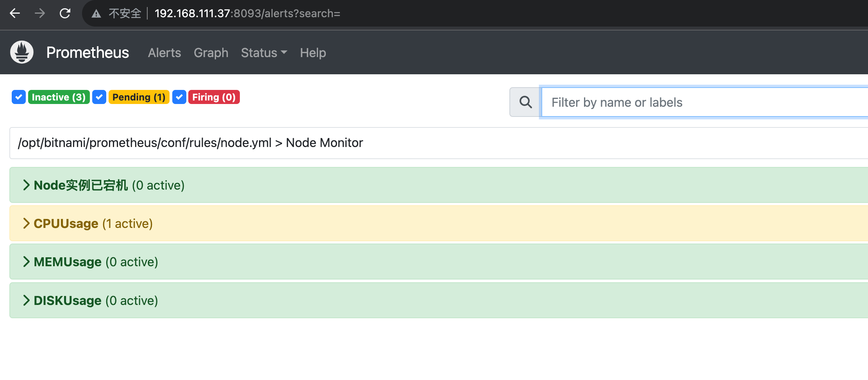
Task: Open the Alerts nav item
Action: click(164, 53)
